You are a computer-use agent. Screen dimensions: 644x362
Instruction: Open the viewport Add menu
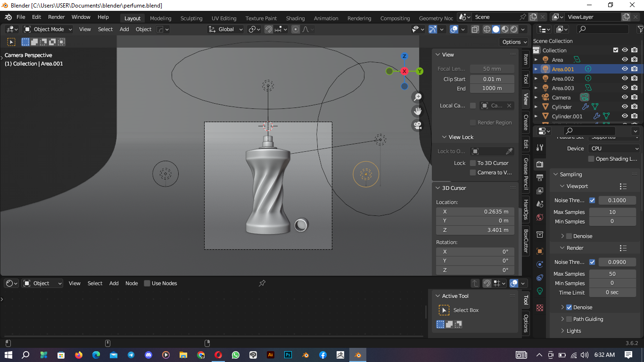click(x=124, y=29)
